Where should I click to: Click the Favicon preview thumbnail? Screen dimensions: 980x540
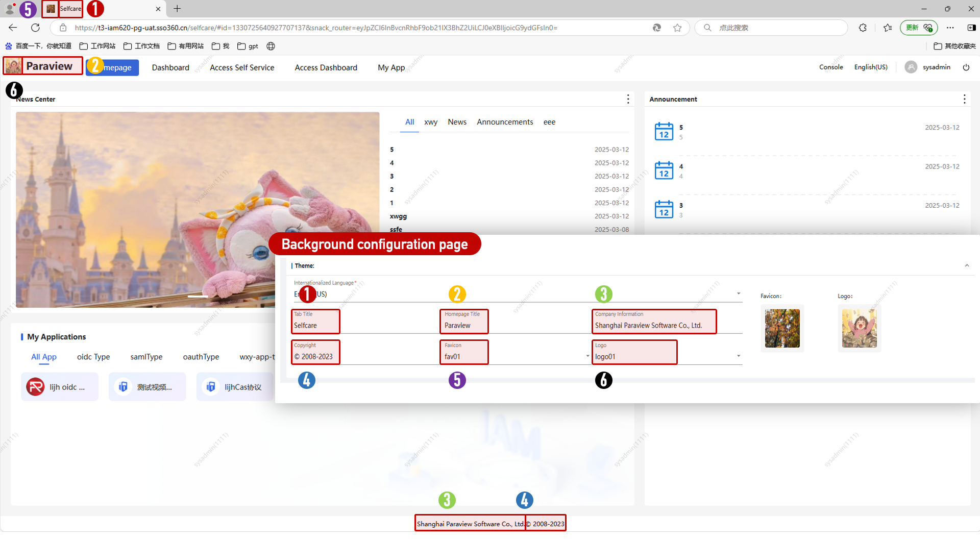click(x=782, y=328)
